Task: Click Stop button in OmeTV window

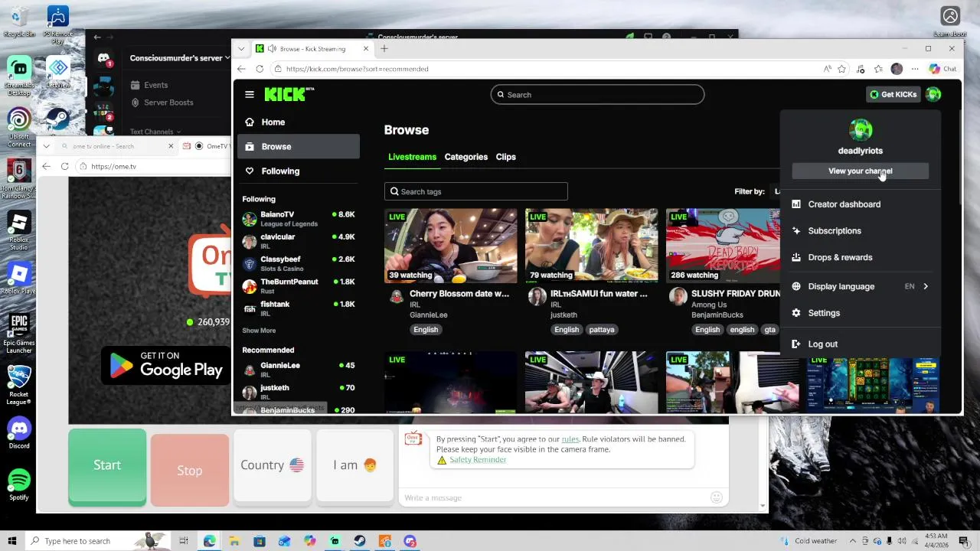Action: pyautogui.click(x=190, y=470)
